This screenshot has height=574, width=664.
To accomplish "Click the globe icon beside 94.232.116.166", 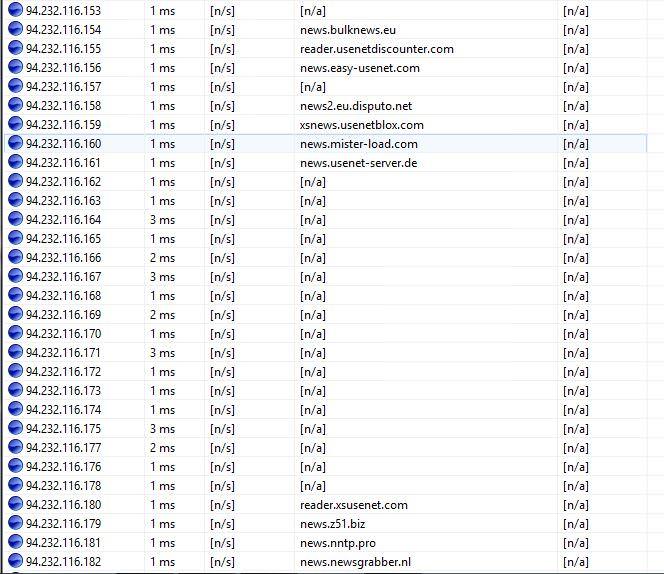I will (15, 257).
